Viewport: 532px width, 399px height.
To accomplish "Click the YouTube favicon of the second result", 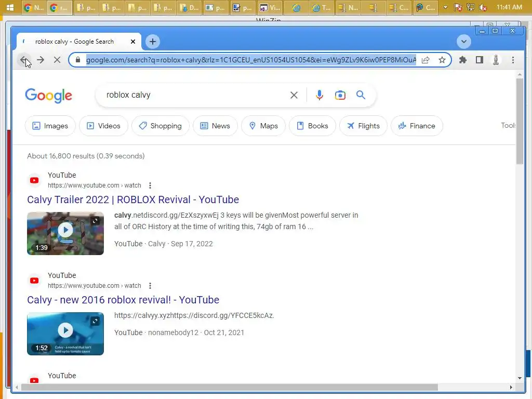I will tap(34, 281).
